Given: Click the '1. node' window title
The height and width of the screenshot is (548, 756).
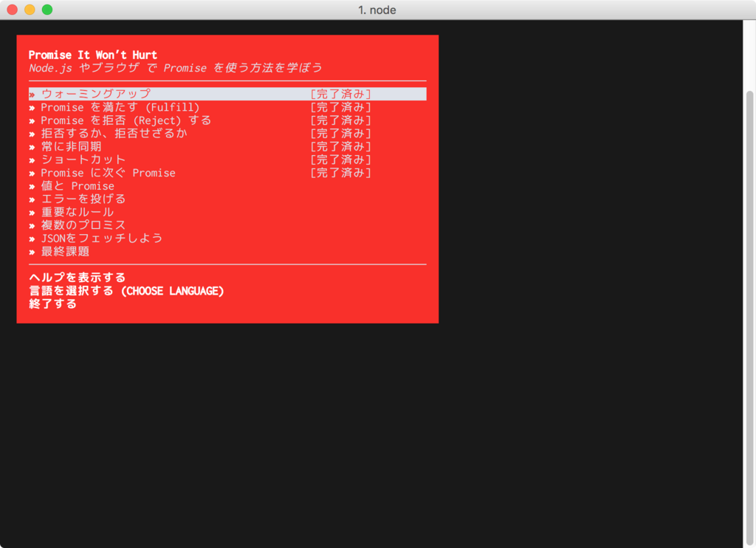Looking at the screenshot, I should coord(377,10).
